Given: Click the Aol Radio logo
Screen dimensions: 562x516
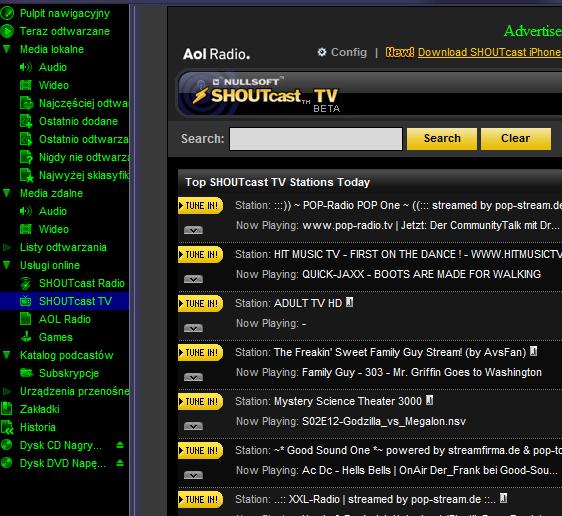Looking at the screenshot, I should click(x=216, y=54).
